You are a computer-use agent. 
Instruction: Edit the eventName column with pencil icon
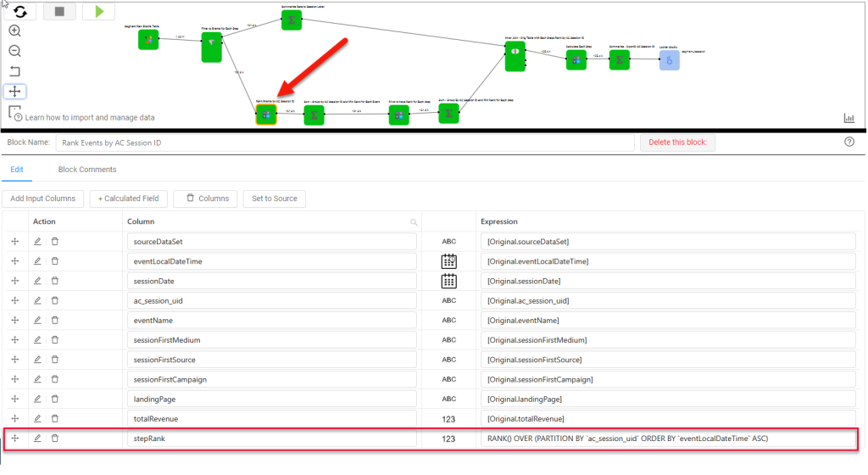click(37, 320)
